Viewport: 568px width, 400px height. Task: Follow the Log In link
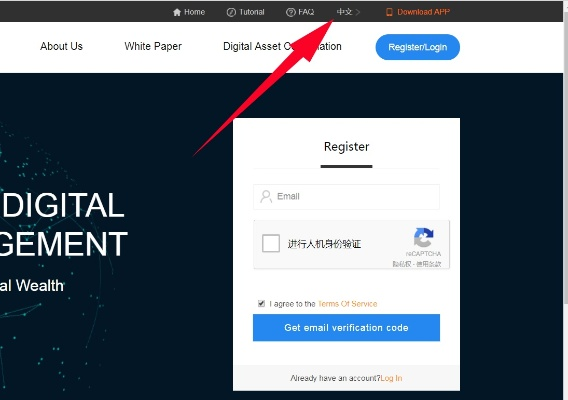[x=391, y=378]
